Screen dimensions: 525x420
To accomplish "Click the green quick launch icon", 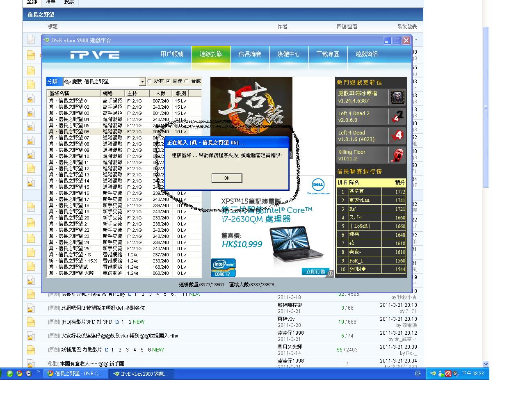I will click(10, 374).
